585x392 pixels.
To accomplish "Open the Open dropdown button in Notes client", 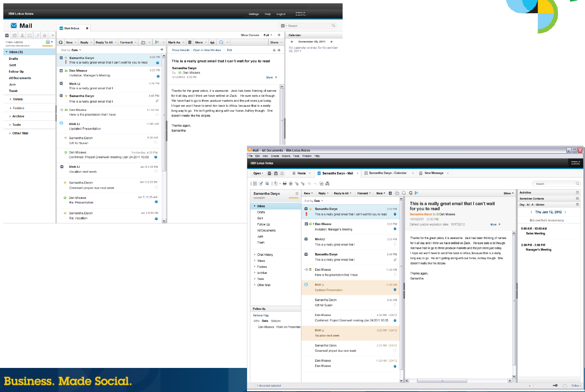I will (259, 173).
